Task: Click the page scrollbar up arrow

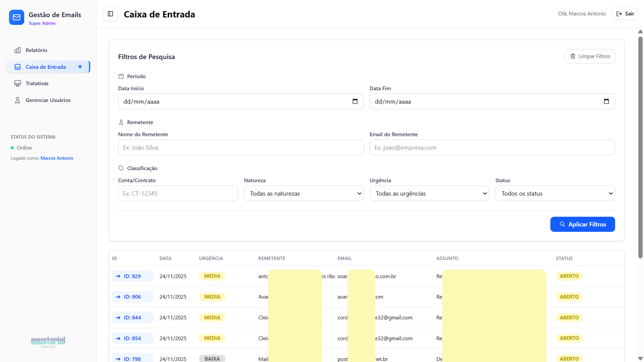Action: point(640,32)
